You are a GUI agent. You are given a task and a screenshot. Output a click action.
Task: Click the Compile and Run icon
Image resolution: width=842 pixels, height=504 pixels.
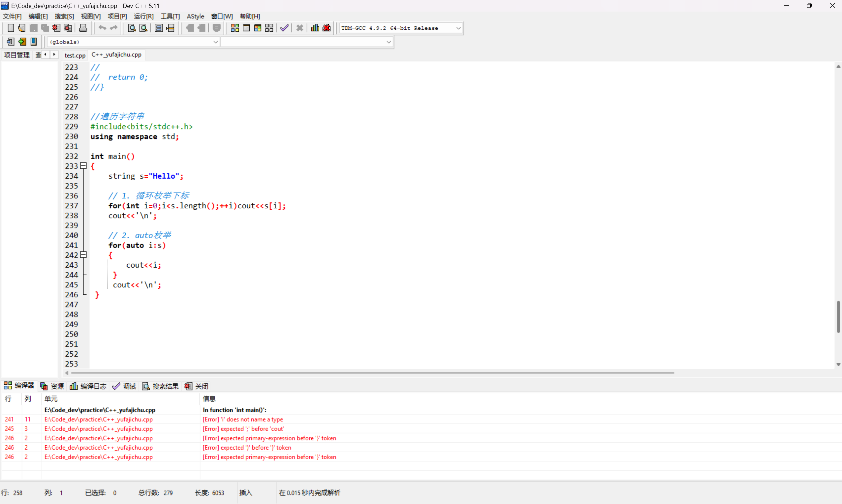tap(258, 28)
